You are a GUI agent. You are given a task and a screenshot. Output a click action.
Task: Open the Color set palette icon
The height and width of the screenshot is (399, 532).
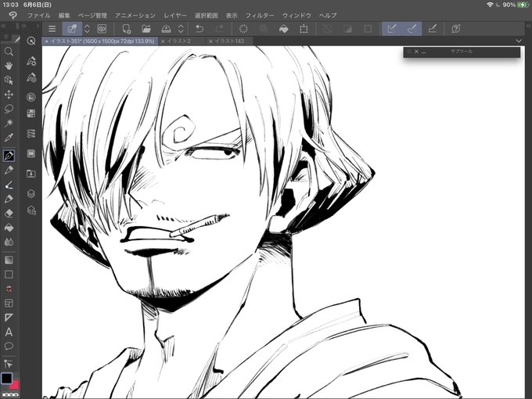[31, 113]
